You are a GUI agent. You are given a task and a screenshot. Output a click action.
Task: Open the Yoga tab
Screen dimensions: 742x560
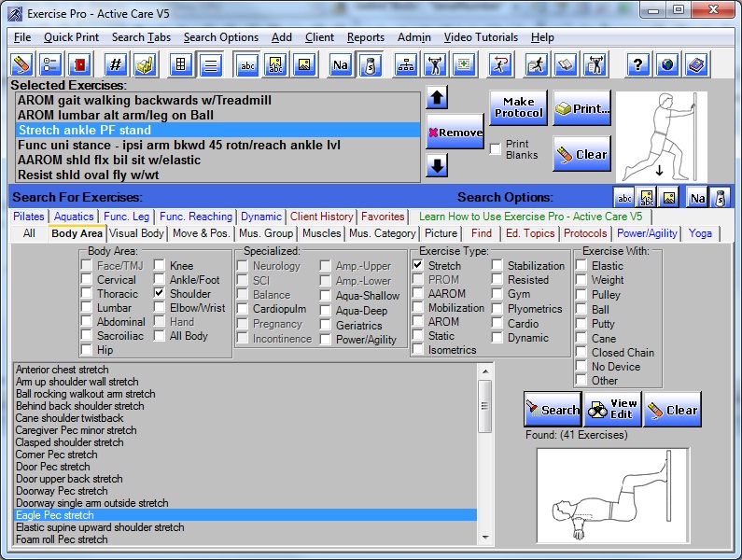[700, 233]
